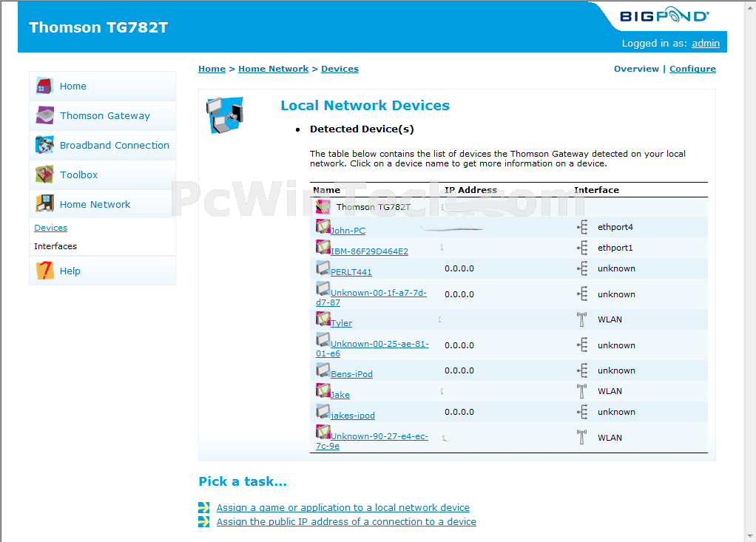This screenshot has width=756, height=542.
Task: Select the Devices submenu link
Action: 50,228
